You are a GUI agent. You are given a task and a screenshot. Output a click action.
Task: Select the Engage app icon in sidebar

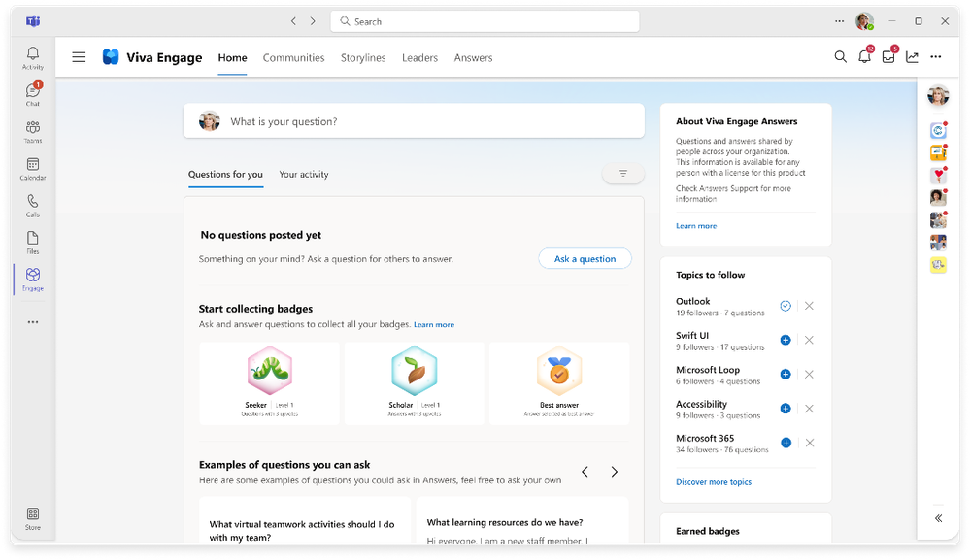pos(33,279)
